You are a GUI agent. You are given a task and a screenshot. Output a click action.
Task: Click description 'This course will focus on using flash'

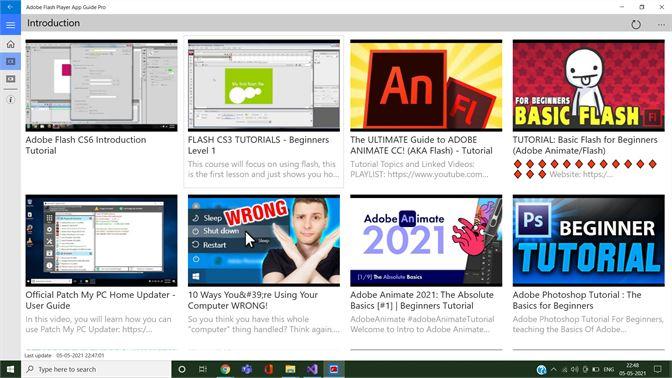(263, 169)
